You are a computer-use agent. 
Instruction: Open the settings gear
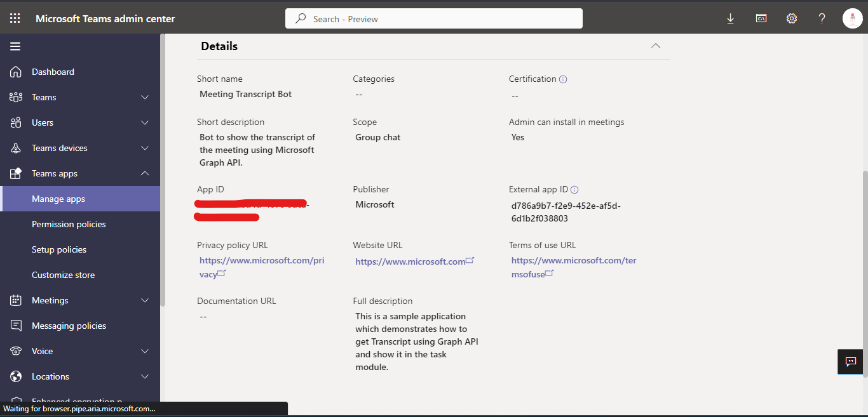791,18
